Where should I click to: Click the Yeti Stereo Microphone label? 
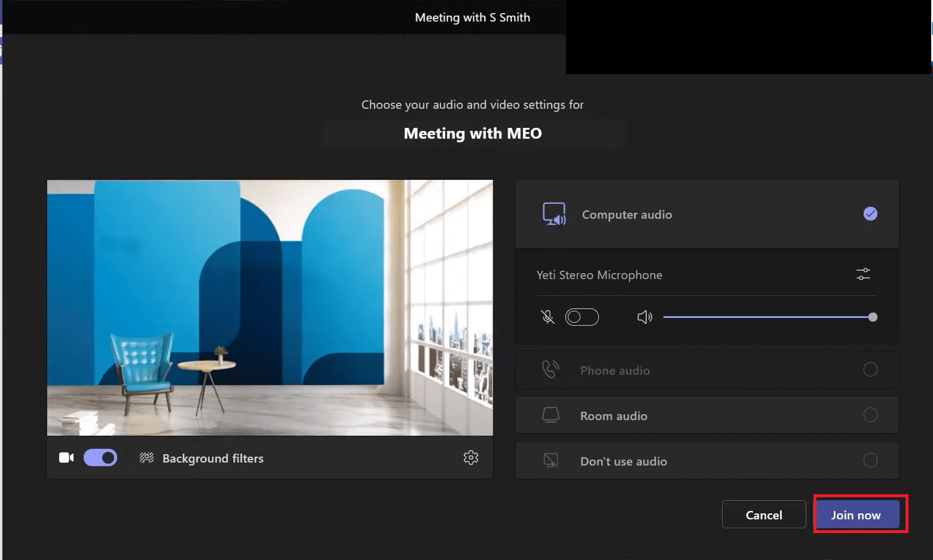click(599, 275)
